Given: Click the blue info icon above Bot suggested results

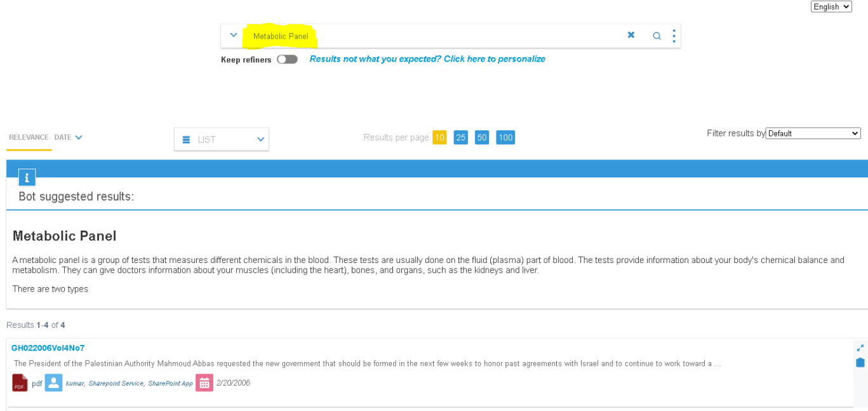Looking at the screenshot, I should [x=27, y=177].
